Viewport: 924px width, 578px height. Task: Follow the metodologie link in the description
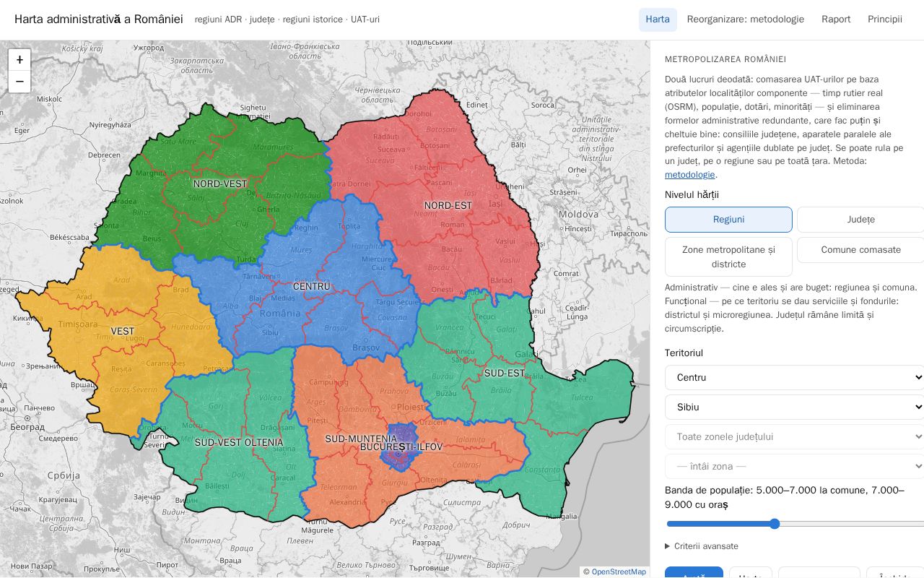pos(690,175)
